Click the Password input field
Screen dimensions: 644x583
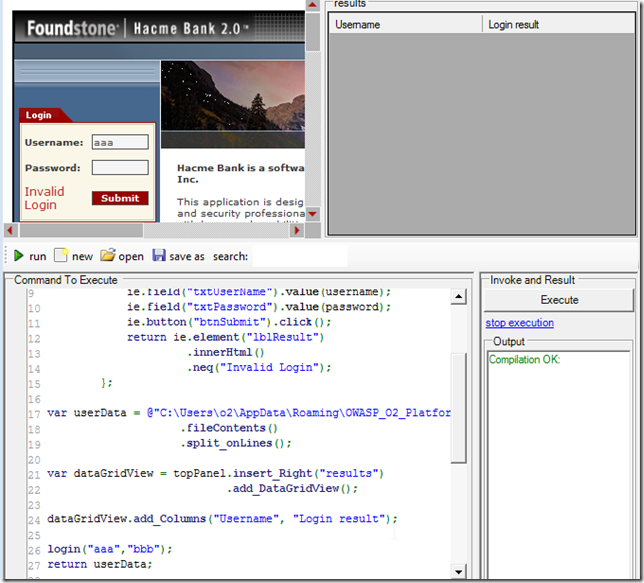[120, 168]
